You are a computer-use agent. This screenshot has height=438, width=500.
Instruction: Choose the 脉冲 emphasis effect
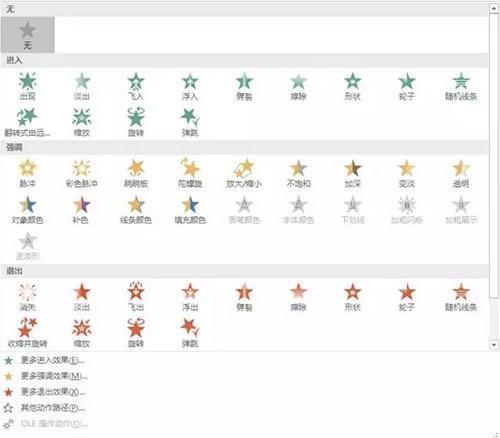[x=27, y=173]
